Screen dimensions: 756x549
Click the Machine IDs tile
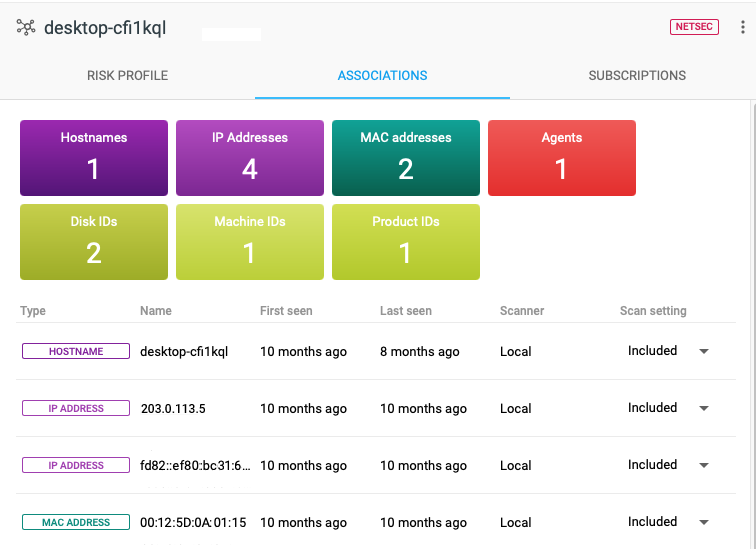(x=250, y=242)
